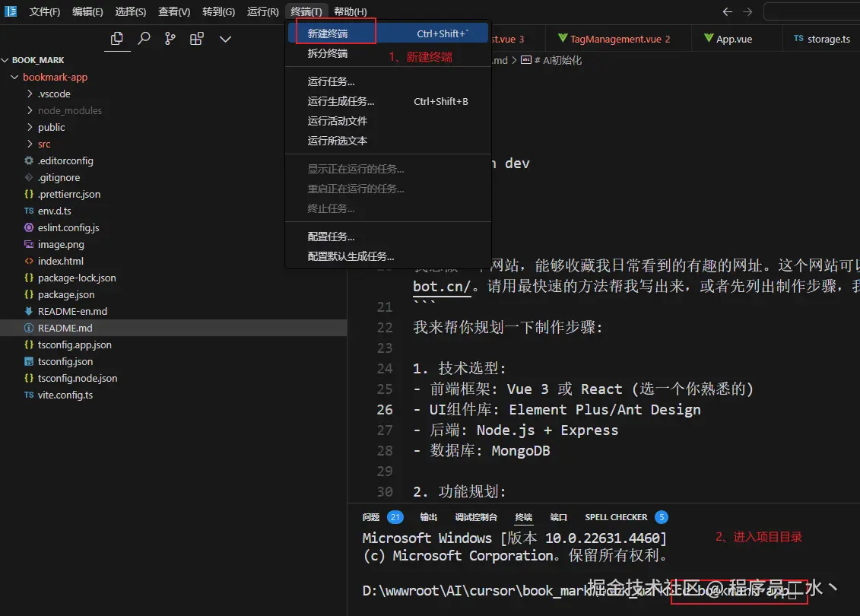Open the 编辑(E) menu
This screenshot has width=860, height=616.
[87, 11]
